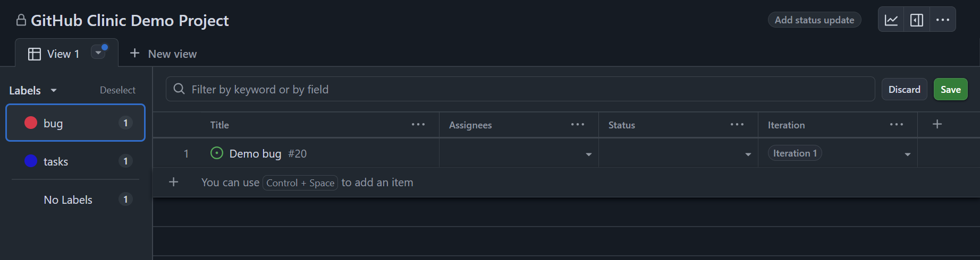Open the Status column options menu
Screen dimensions: 980x260
[737, 125]
